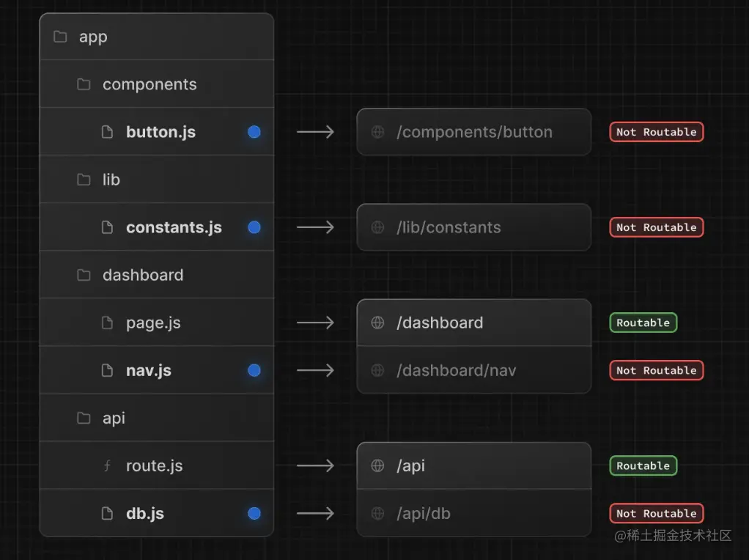Image resolution: width=749 pixels, height=560 pixels.
Task: Click the /components/button URL text
Action: click(474, 133)
